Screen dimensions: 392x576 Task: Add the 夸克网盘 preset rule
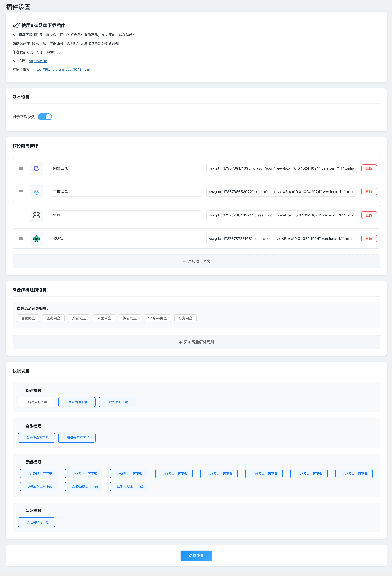pos(185,318)
